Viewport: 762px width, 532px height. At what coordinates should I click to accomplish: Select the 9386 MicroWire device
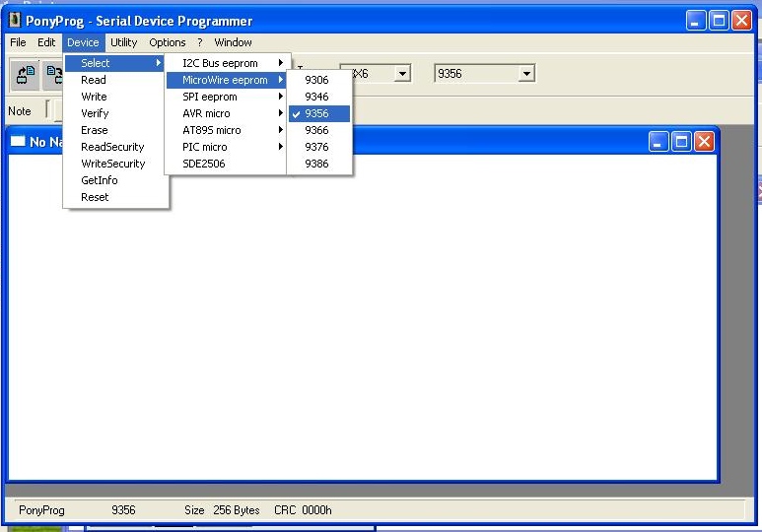click(x=319, y=164)
